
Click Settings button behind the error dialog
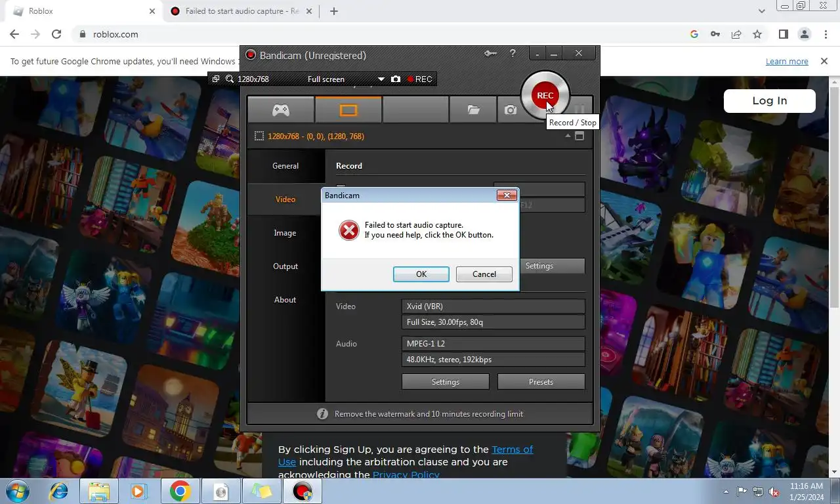[551, 266]
